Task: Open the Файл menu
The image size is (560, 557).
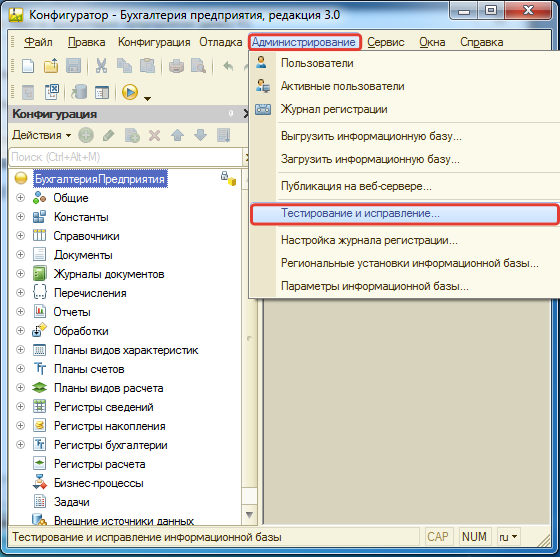Action: (38, 42)
